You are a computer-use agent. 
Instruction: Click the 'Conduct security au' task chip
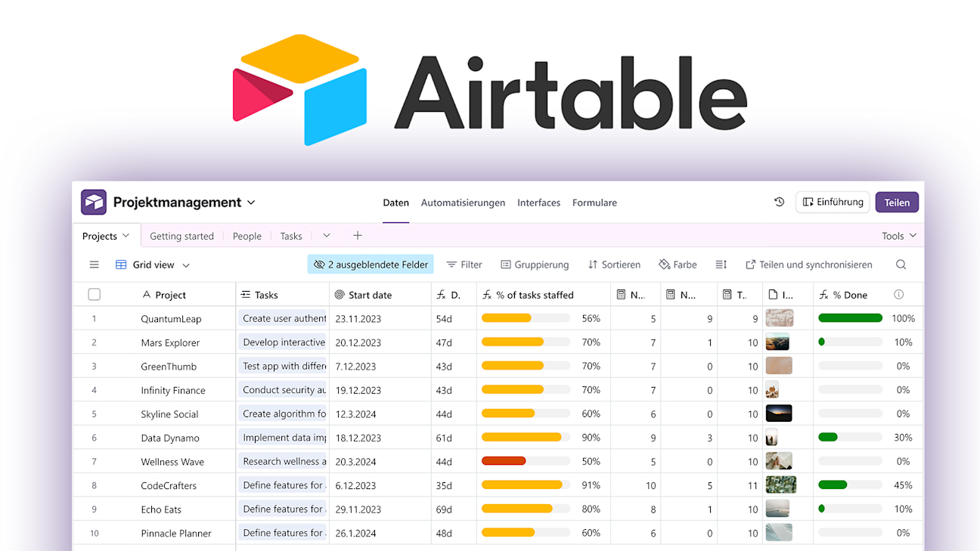283,390
